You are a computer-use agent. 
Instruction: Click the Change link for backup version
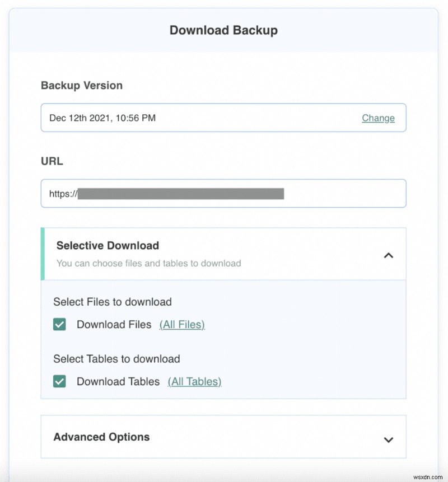point(378,118)
